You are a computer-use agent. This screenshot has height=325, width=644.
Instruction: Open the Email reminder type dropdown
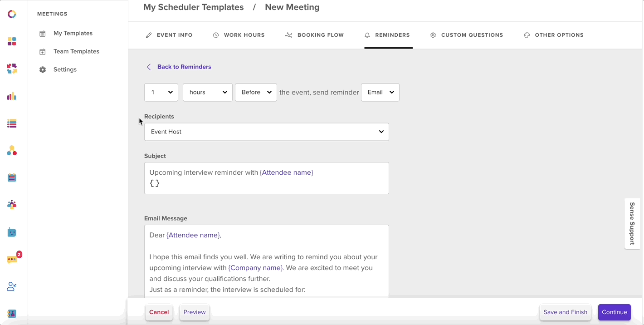(380, 92)
